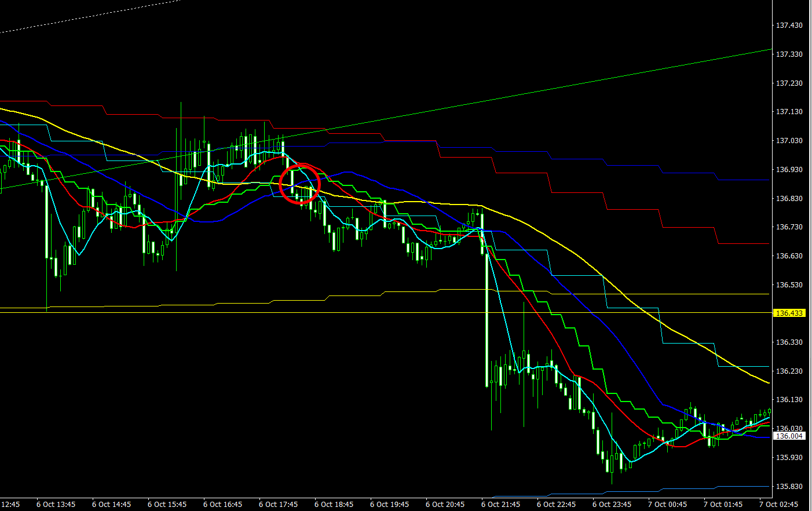
Task: Click the 137.430 price axis label
Action: (789, 25)
